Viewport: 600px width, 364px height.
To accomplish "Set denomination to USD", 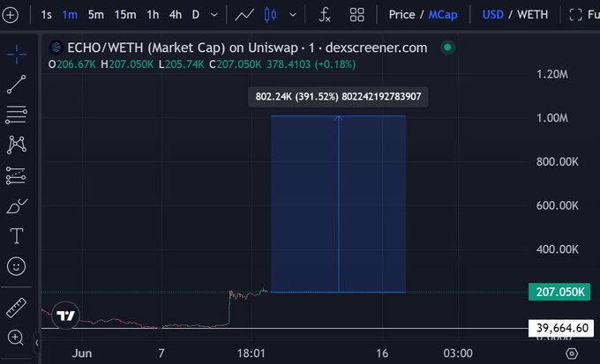I will (x=493, y=15).
